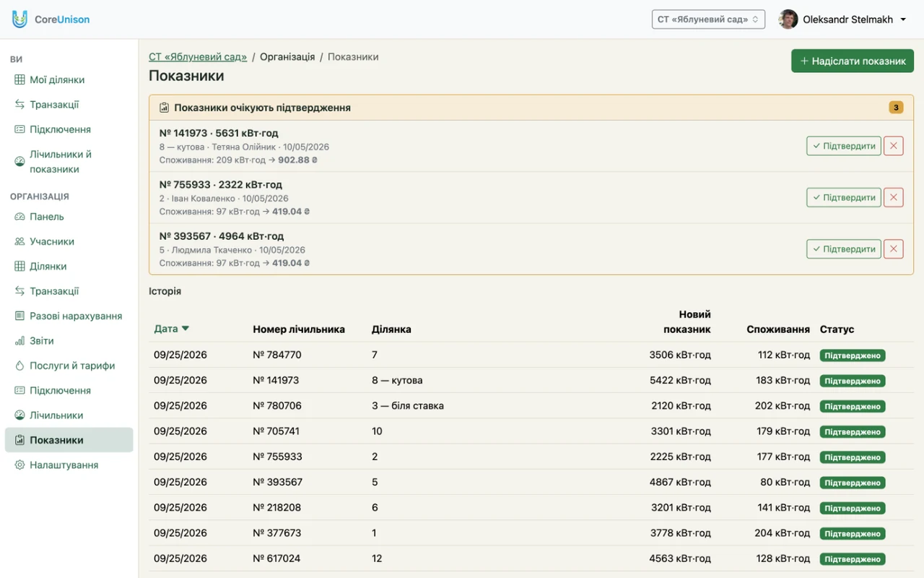Follow the СТ «Яблуневий сад» breadcrumb link
Viewport: 924px width, 578px height.
coord(198,57)
